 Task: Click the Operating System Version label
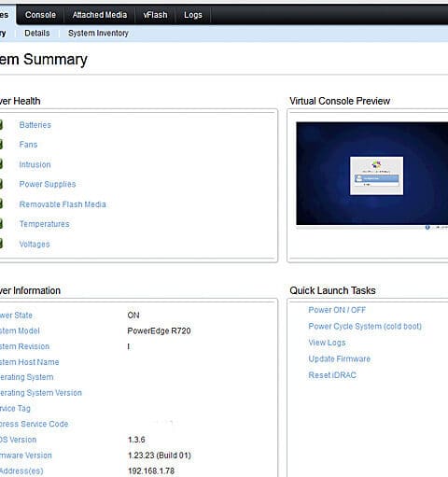click(x=41, y=393)
